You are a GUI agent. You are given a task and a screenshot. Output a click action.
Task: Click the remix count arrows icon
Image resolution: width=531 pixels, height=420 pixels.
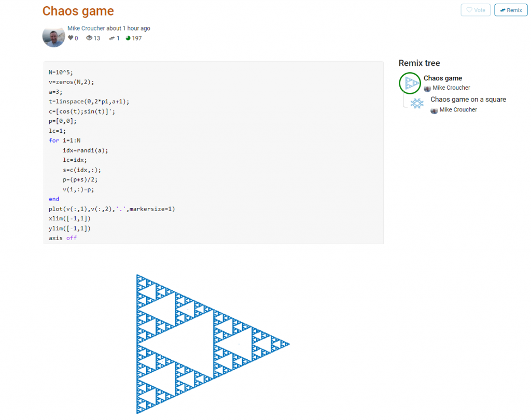pyautogui.click(x=111, y=38)
